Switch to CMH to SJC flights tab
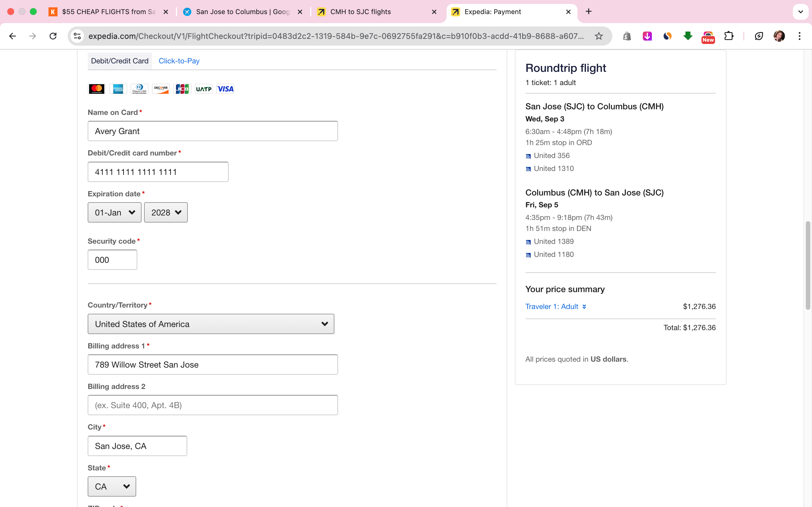The height and width of the screenshot is (507, 812). [x=360, y=12]
